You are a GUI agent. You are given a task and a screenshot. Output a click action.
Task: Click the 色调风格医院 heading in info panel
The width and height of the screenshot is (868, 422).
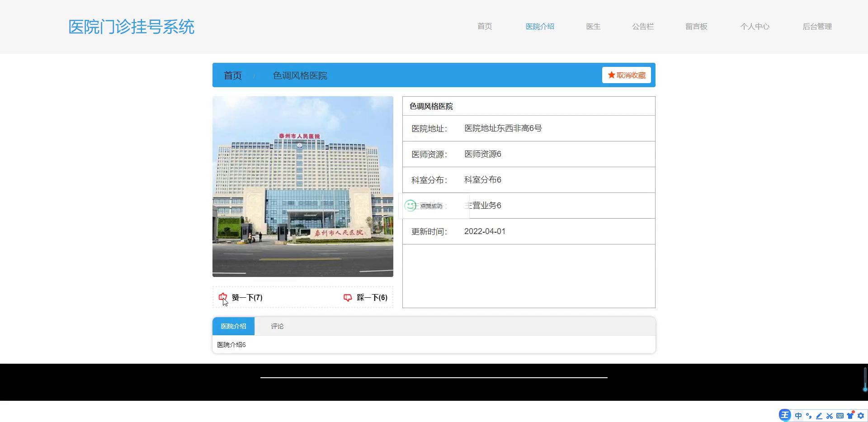click(431, 106)
